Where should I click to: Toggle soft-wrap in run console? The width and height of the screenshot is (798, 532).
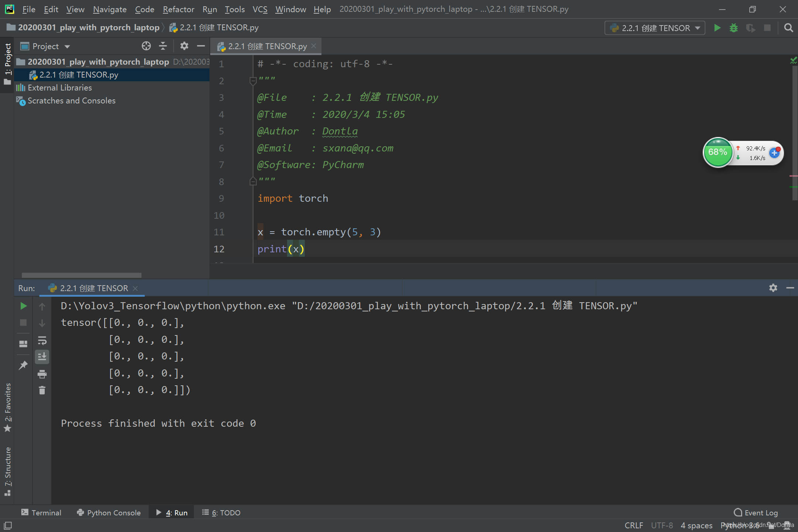coord(42,340)
